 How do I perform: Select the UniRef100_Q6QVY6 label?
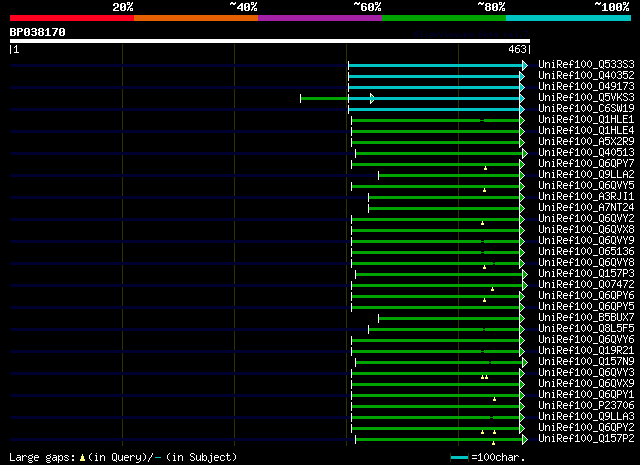click(586, 340)
